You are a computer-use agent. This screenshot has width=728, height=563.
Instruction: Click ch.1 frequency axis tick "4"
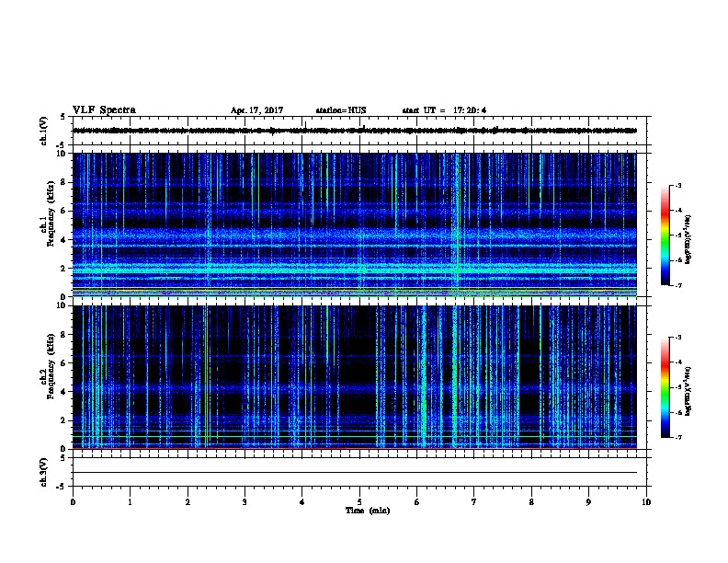(x=63, y=240)
